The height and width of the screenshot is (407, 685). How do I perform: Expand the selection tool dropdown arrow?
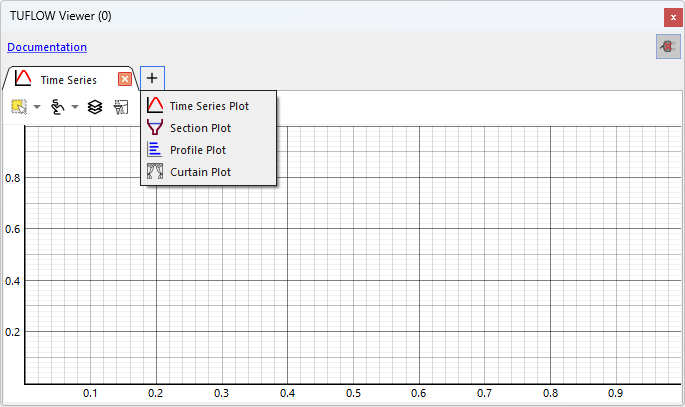[x=37, y=107]
